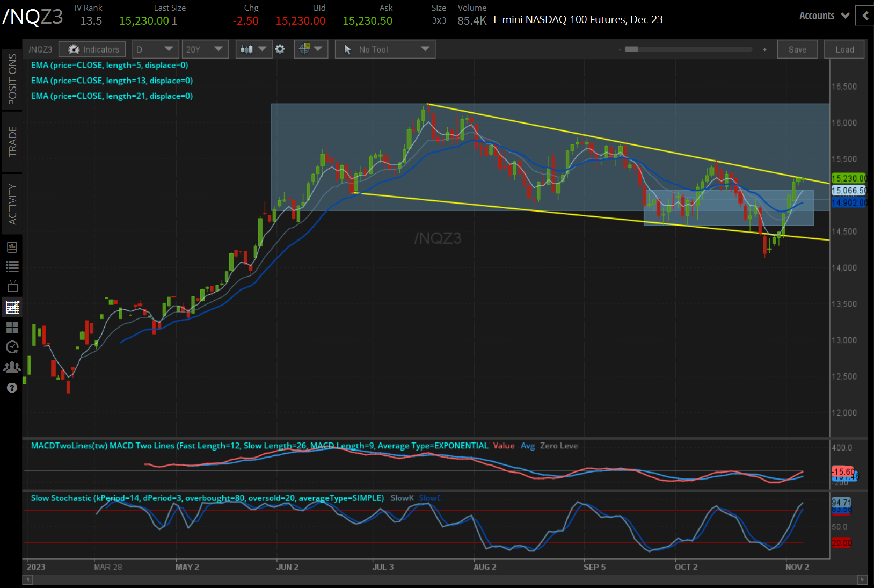874x588 pixels.
Task: Open the chat rooms people icon
Action: point(12,367)
